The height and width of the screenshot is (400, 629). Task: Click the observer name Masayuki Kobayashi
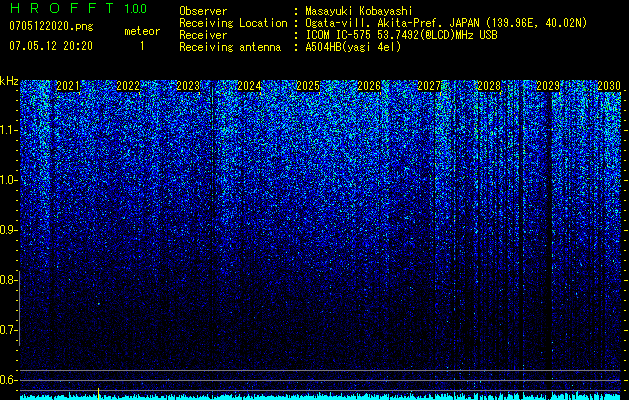pyautogui.click(x=359, y=11)
